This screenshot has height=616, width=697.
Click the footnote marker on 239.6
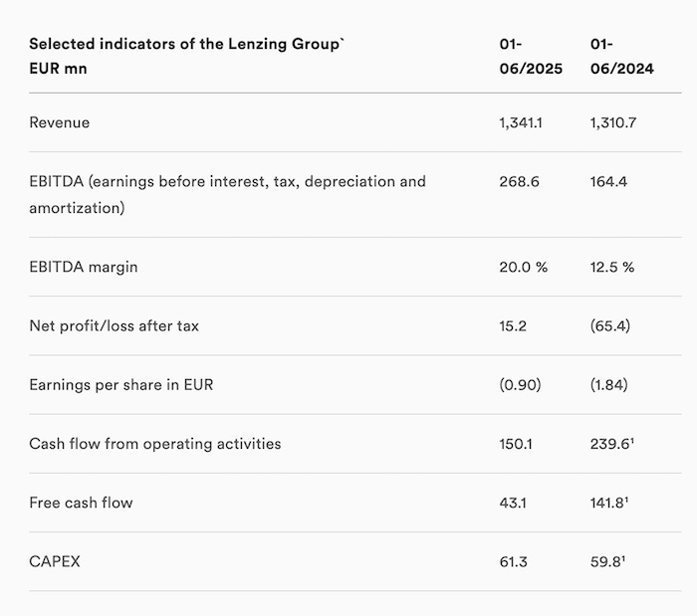[631, 440]
